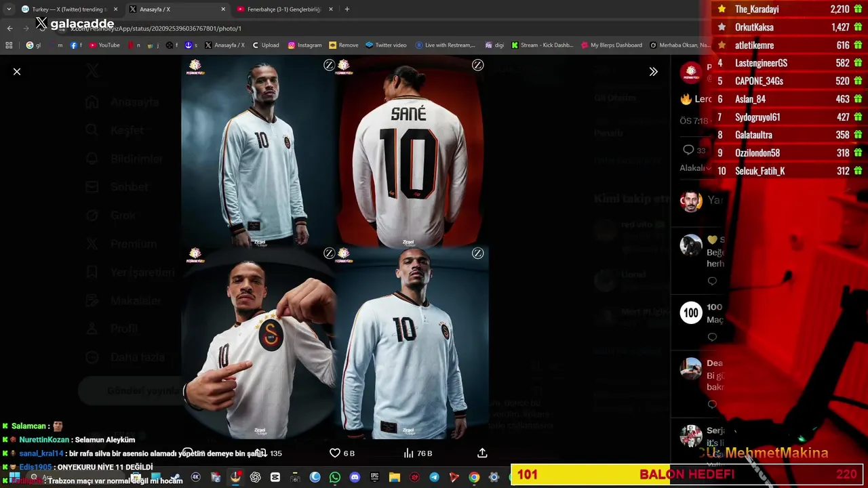Screen dimensions: 868x488
Task: Open the Stream - Kick Dashboard bookmark
Action: pos(542,45)
